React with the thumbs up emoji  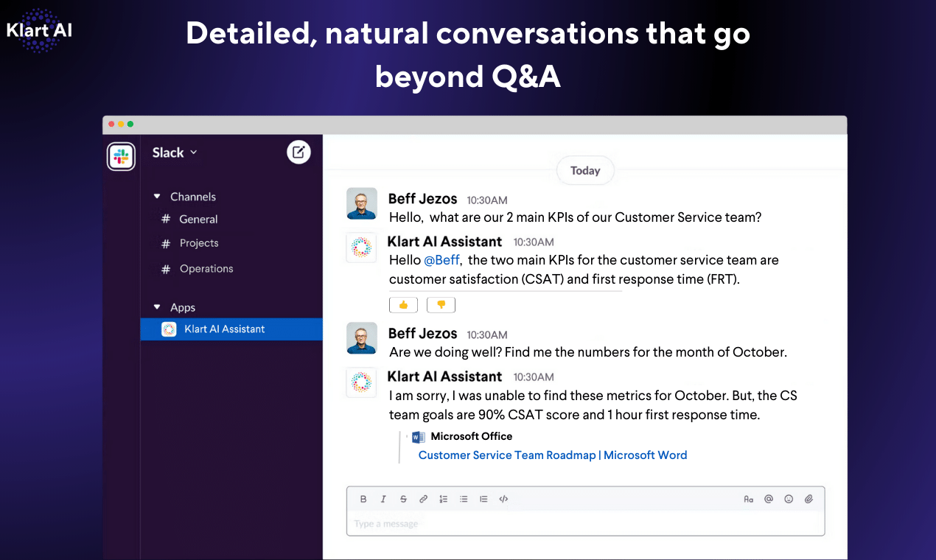coord(403,304)
